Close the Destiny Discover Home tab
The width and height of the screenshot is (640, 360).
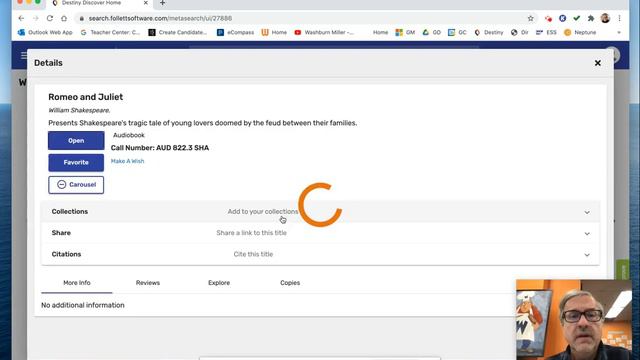pos(146,3)
